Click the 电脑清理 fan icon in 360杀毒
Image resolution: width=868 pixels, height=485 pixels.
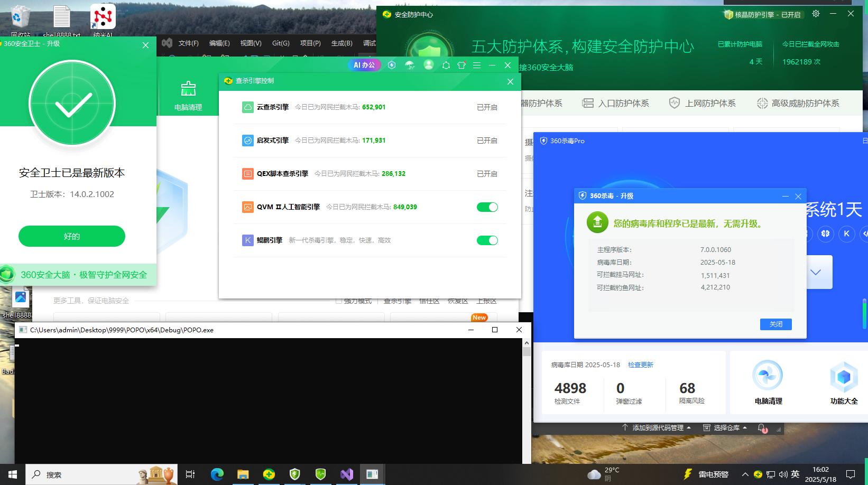[768, 376]
